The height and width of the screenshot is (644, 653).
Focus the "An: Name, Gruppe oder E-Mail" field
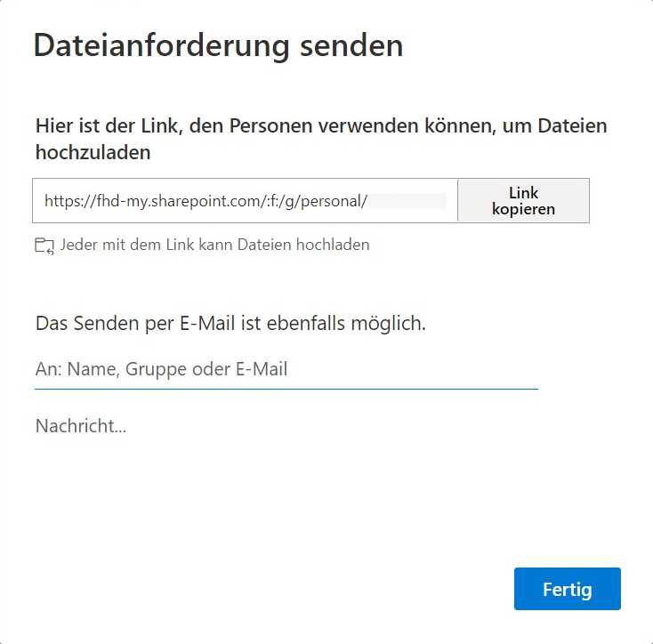click(286, 369)
